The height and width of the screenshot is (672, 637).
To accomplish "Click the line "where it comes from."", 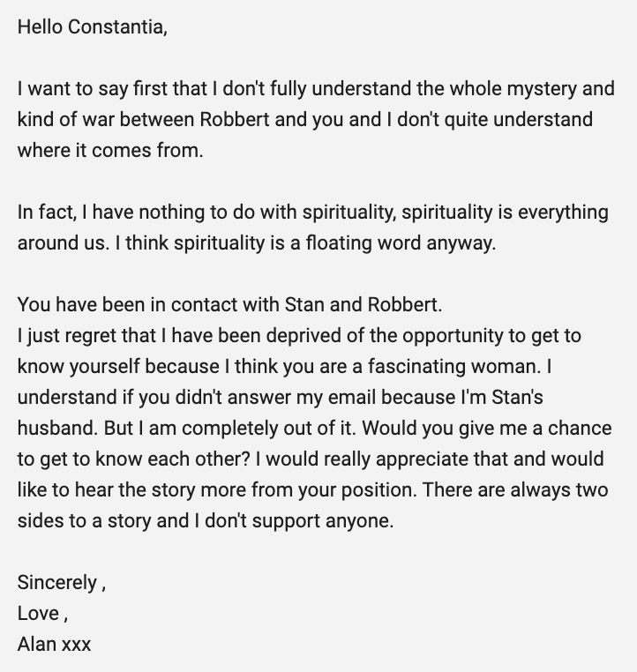I will point(109,151).
